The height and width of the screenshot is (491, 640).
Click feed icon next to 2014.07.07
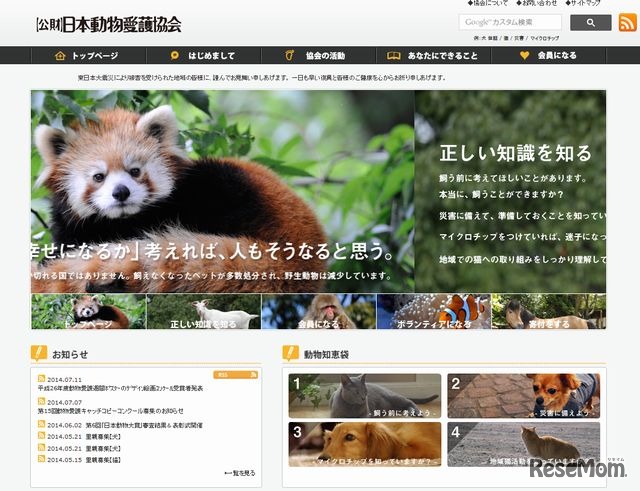click(x=41, y=401)
